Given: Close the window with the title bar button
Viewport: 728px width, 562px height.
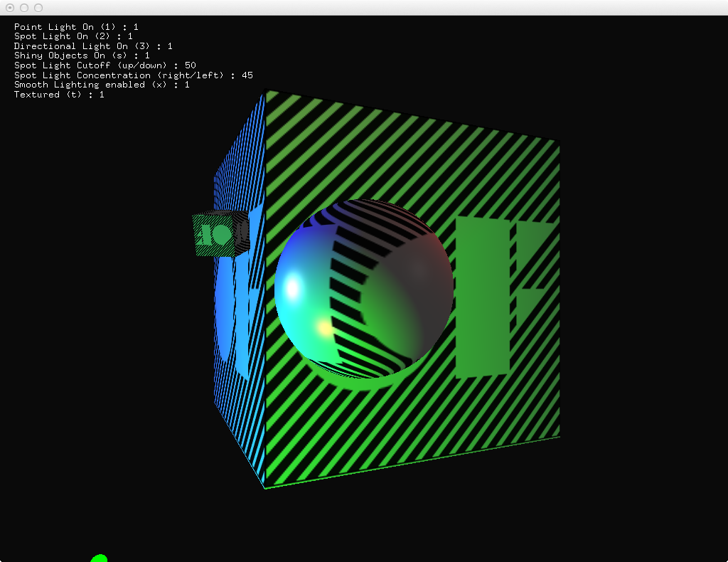Looking at the screenshot, I should (x=10, y=8).
